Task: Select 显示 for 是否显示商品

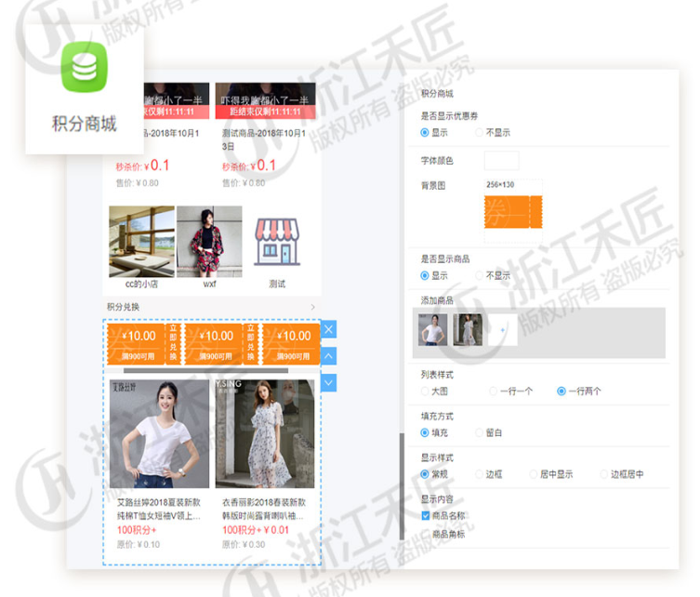Action: 425,275
